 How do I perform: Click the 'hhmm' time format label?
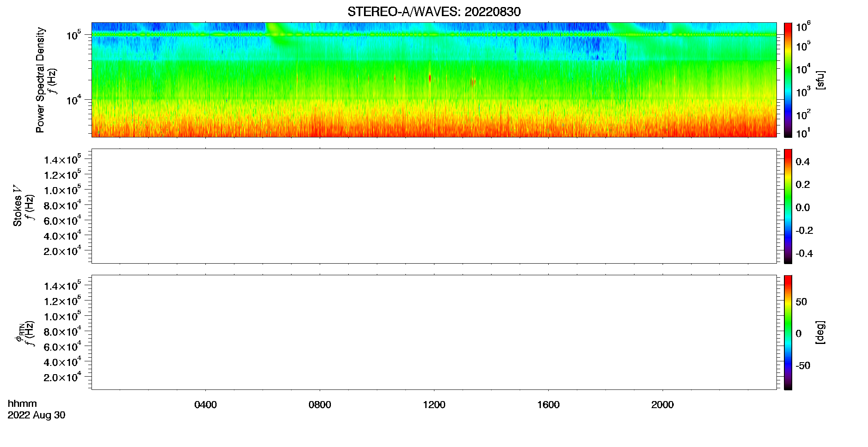[22, 404]
